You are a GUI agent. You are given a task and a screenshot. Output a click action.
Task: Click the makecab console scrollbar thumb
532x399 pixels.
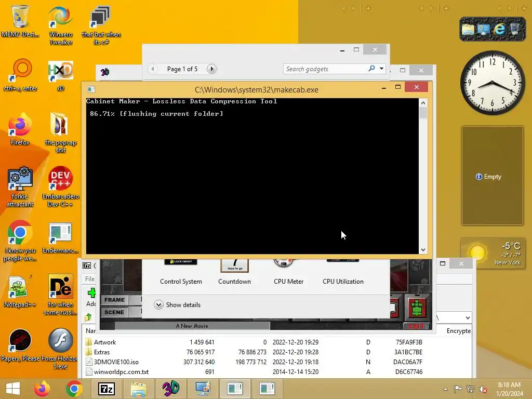click(423, 113)
